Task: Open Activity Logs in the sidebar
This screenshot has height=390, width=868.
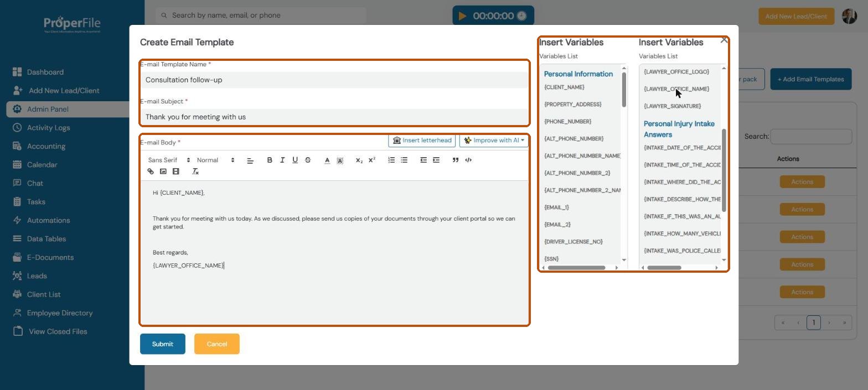Action: pos(48,128)
